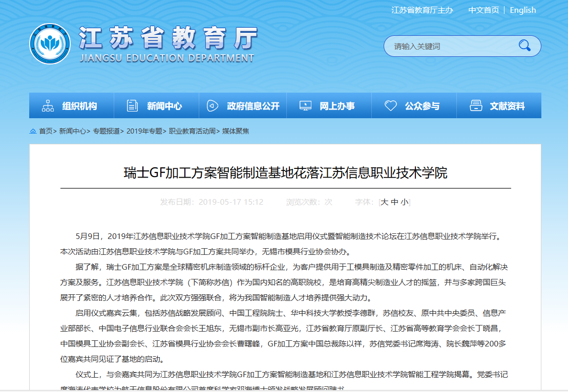Open the 公众参与 menu

point(414,105)
